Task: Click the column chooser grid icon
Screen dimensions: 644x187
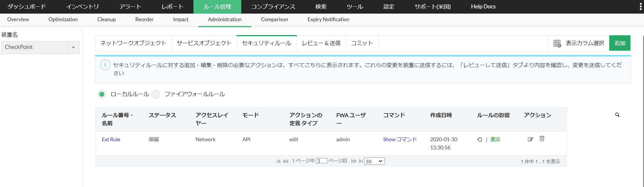Action: [557, 43]
